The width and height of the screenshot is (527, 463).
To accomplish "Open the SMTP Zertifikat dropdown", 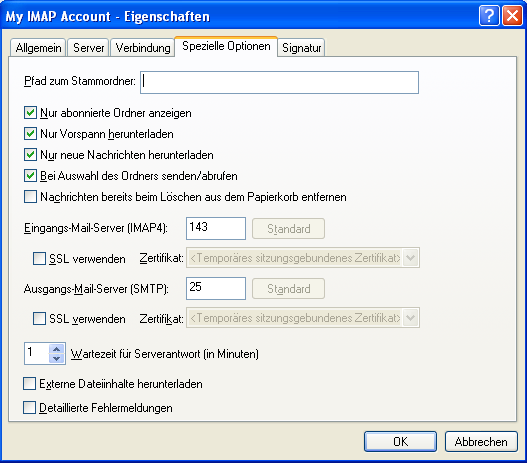I will click(x=410, y=318).
